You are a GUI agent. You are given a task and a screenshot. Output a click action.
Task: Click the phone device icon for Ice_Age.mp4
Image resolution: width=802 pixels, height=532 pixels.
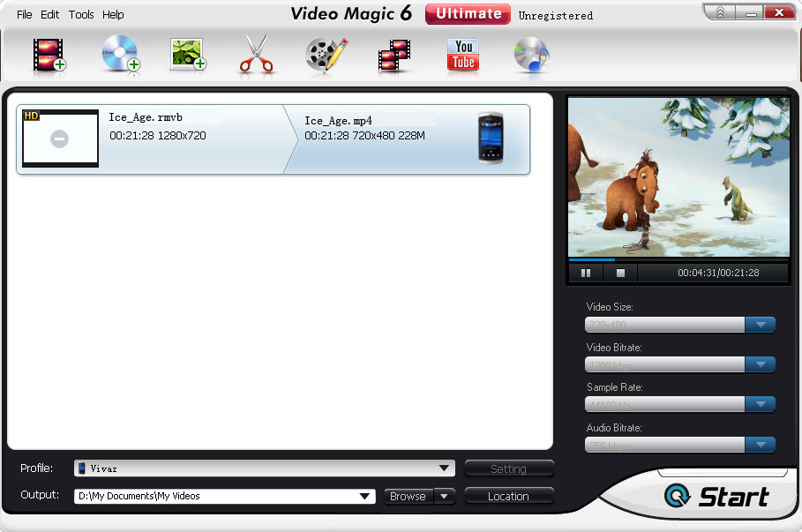click(491, 139)
